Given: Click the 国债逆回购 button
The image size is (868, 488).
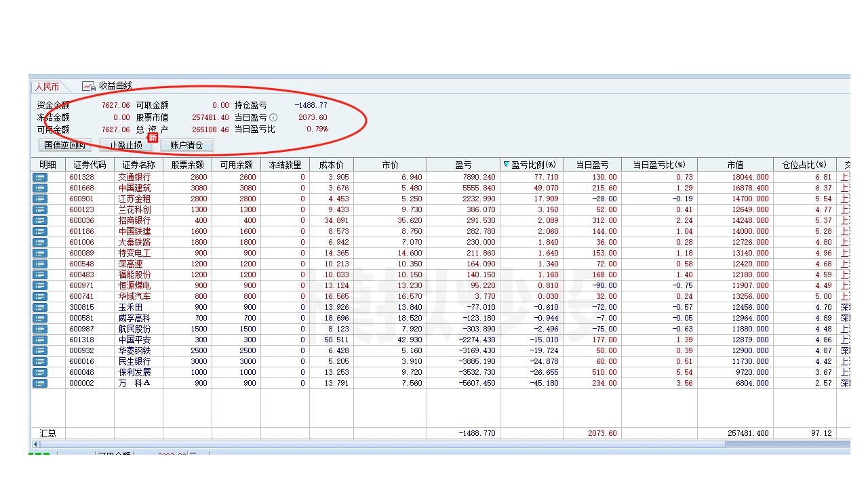Looking at the screenshot, I should click(64, 145).
